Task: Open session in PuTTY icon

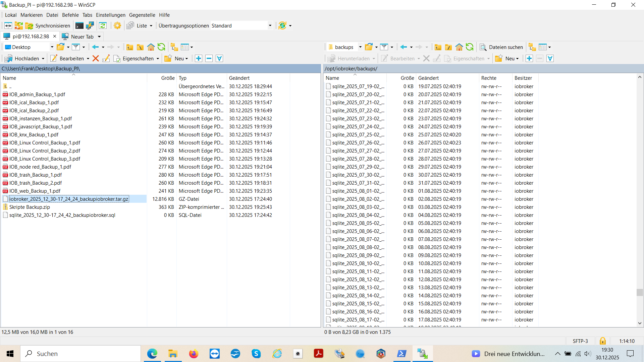Action: tap(90, 26)
